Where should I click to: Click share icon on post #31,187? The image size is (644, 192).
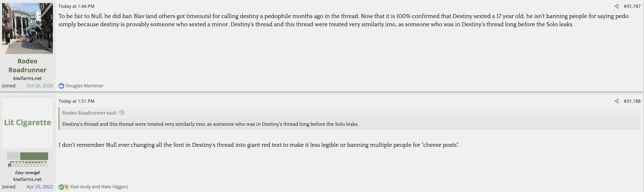616,6
